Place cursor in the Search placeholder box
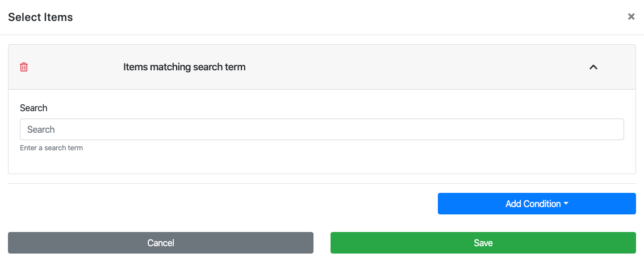This screenshot has height=270, width=644. 321,129
